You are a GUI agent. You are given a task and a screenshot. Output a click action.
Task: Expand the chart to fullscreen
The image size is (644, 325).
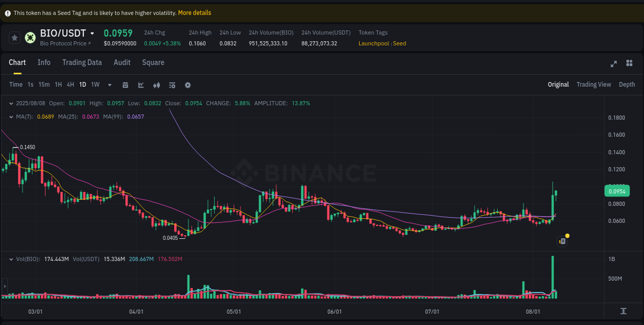613,63
